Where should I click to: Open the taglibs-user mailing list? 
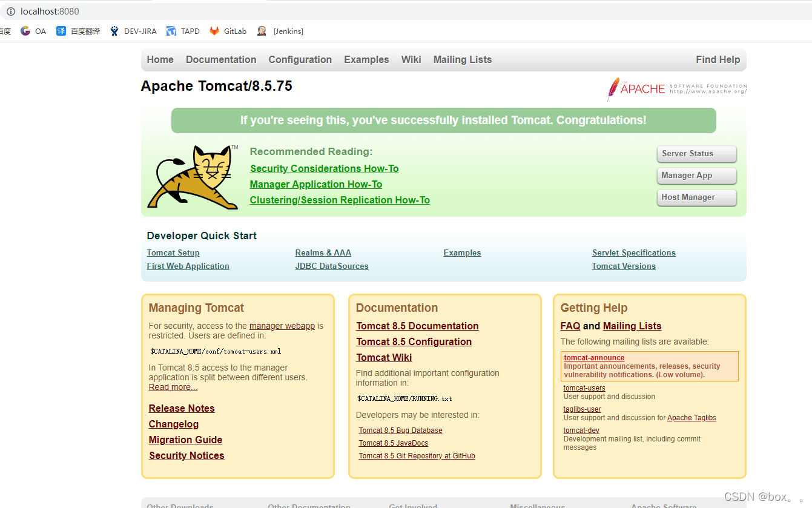(x=583, y=409)
